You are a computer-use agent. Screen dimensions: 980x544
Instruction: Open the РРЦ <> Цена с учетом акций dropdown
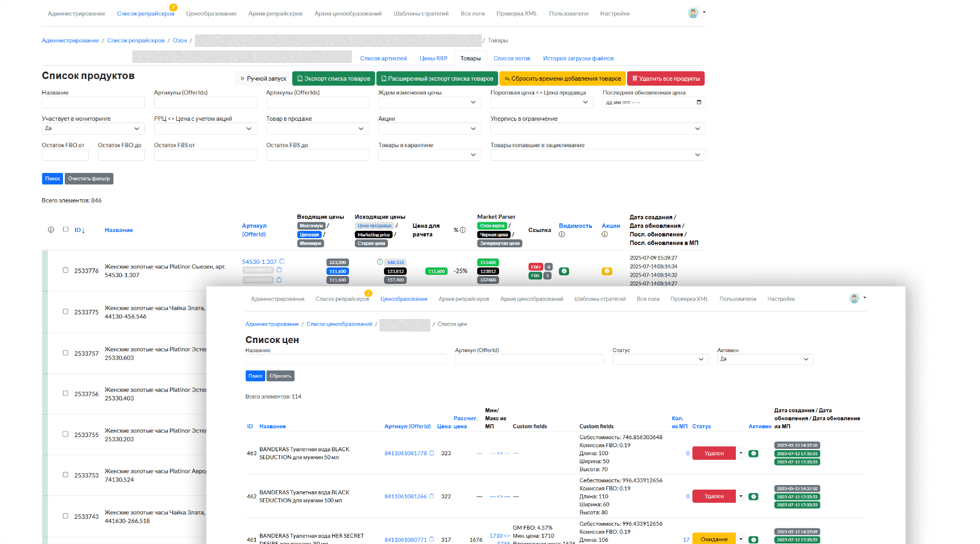[205, 128]
